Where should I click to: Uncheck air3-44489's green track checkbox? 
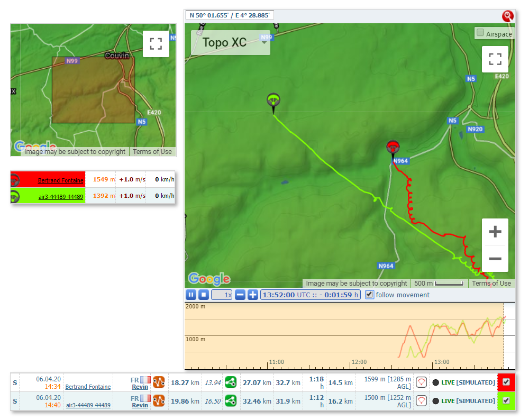pyautogui.click(x=506, y=400)
